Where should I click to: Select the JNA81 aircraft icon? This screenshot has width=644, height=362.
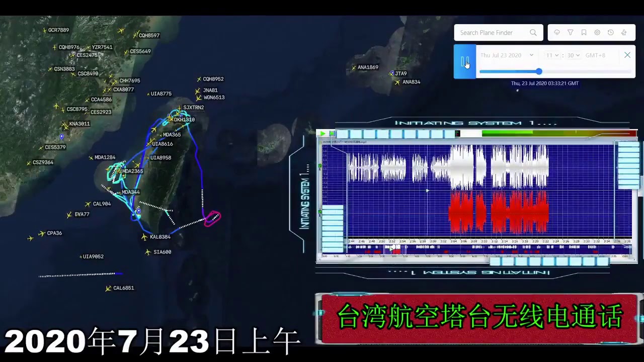tap(198, 90)
